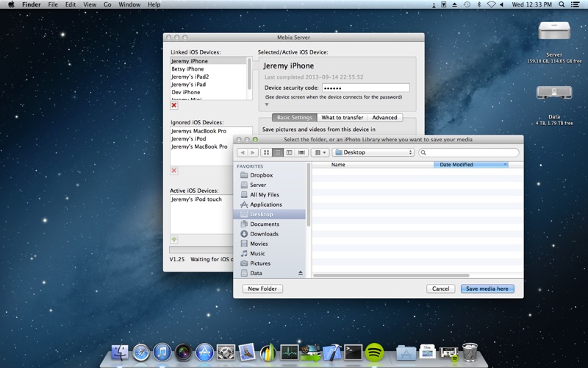The width and height of the screenshot is (588, 368).
Task: Remove selected linked device with red X
Action: click(x=174, y=105)
